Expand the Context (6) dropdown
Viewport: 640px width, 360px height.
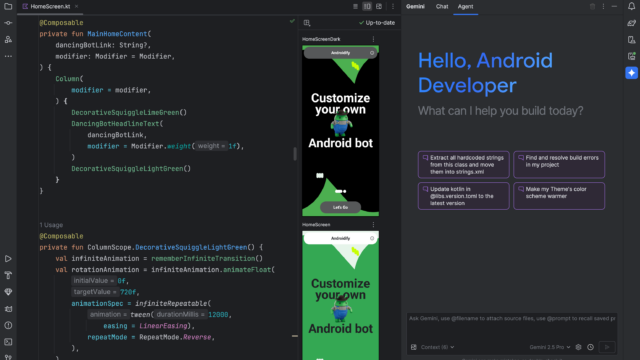[x=438, y=347]
